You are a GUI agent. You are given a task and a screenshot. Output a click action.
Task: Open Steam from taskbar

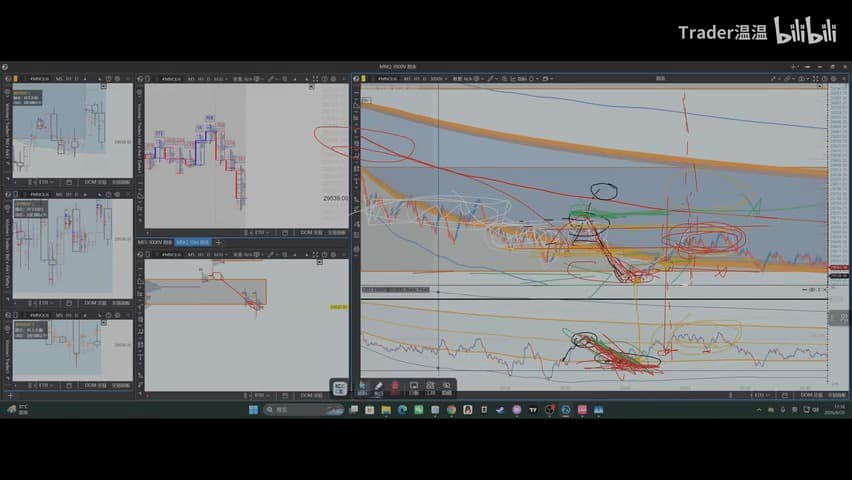[x=500, y=410]
